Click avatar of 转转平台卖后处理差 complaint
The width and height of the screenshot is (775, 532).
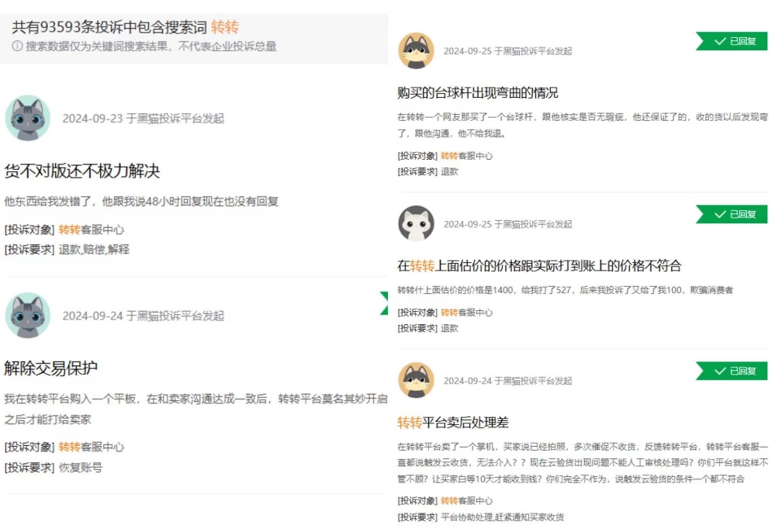[416, 380]
